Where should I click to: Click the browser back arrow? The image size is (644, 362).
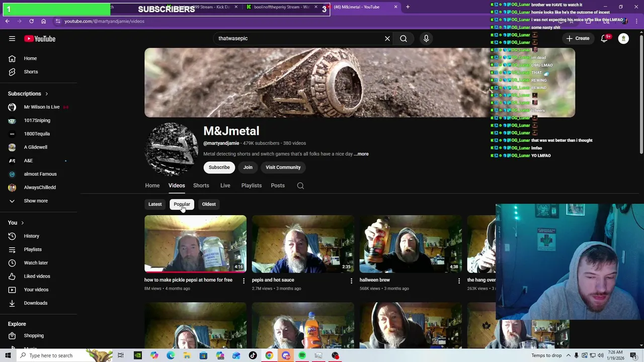pyautogui.click(x=7, y=21)
